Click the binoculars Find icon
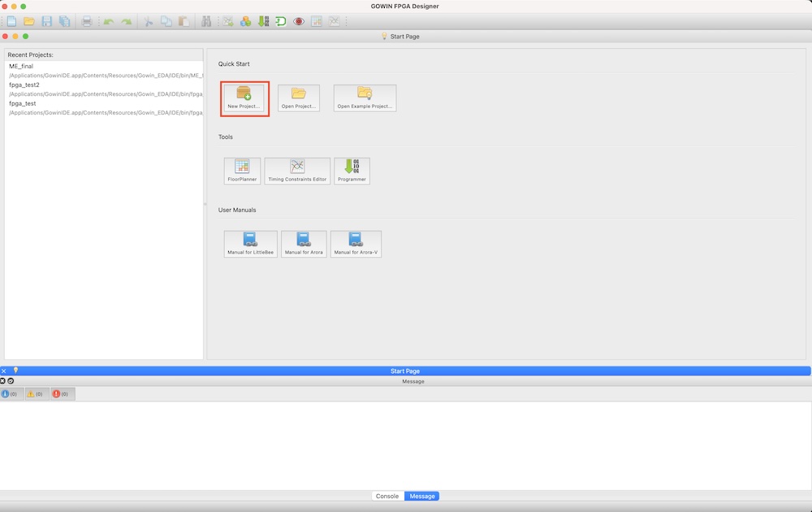 coord(206,21)
